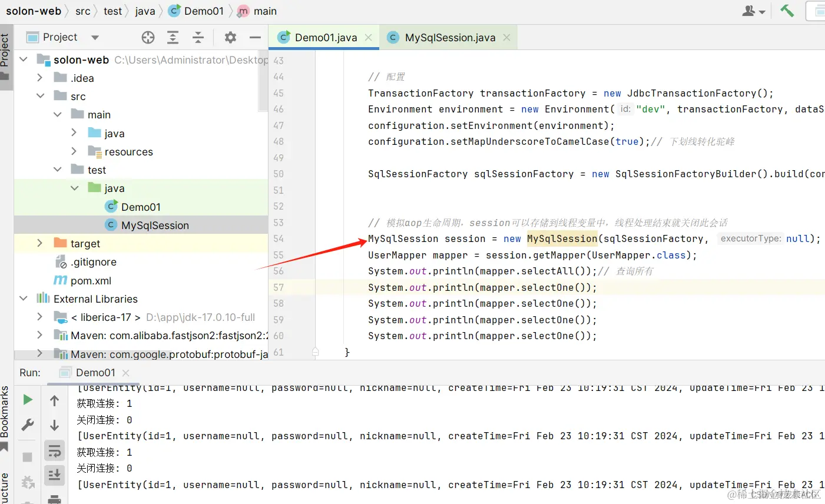This screenshot has width=825, height=504.
Task: Click the Down stack trace arrow
Action: point(54,425)
